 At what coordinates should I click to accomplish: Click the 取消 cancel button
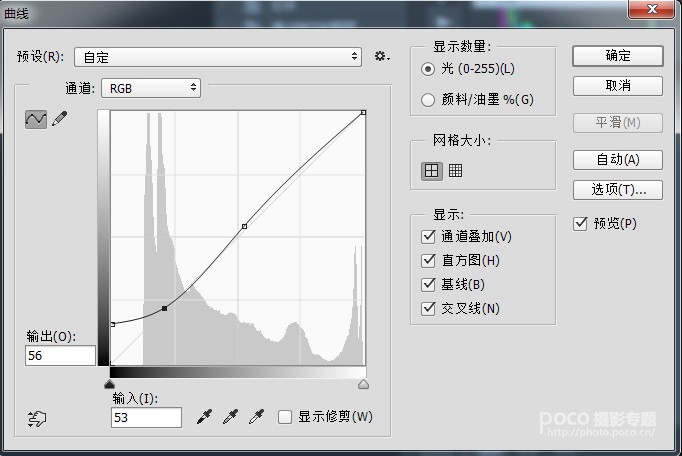(x=618, y=86)
